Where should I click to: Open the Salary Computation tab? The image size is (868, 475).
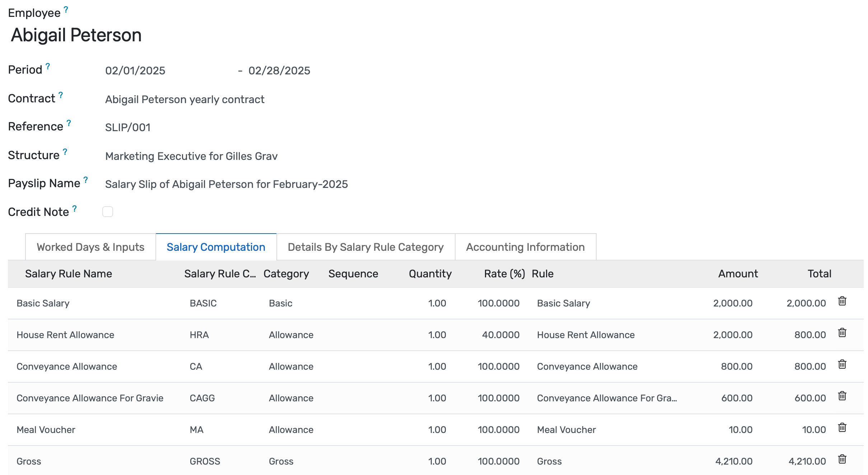[216, 247]
